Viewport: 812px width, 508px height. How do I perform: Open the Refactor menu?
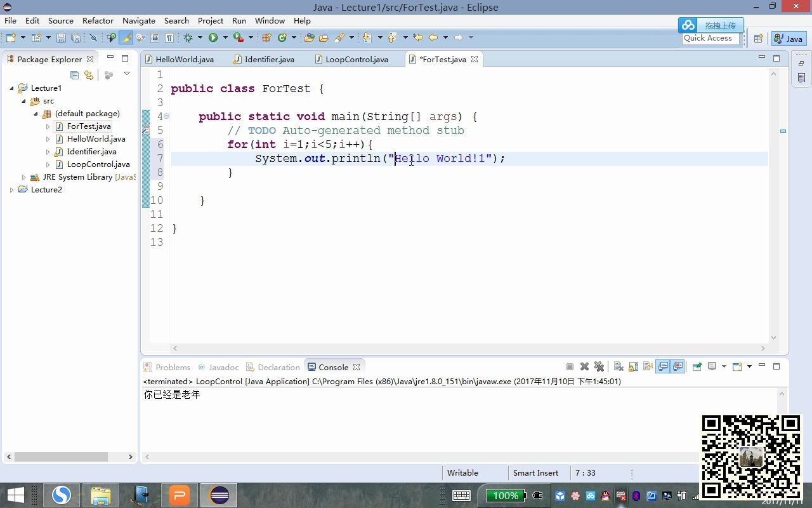click(98, 20)
